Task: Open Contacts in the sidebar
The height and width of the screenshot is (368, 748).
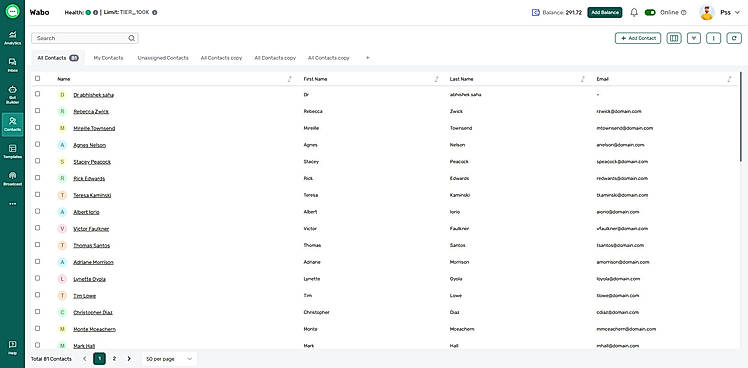Action: click(12, 125)
